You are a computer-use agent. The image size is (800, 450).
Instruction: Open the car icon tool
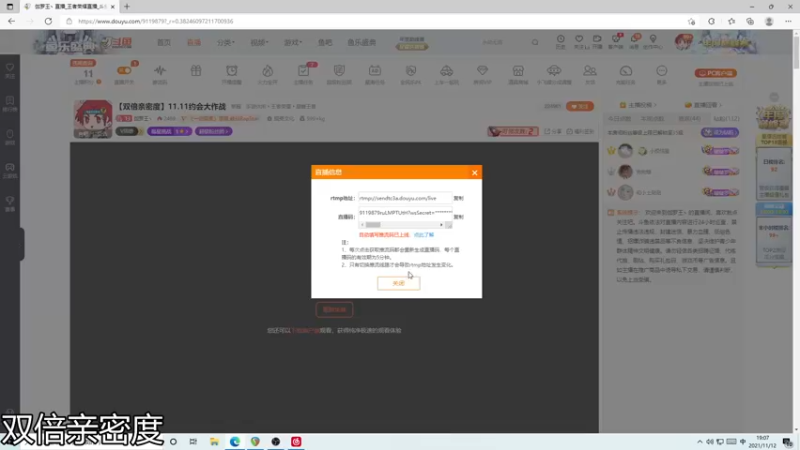(446, 71)
